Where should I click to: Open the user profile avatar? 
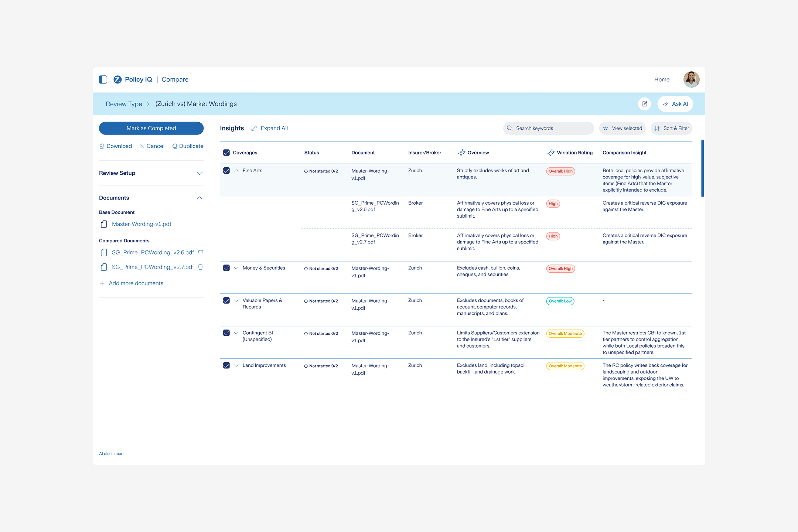(691, 79)
